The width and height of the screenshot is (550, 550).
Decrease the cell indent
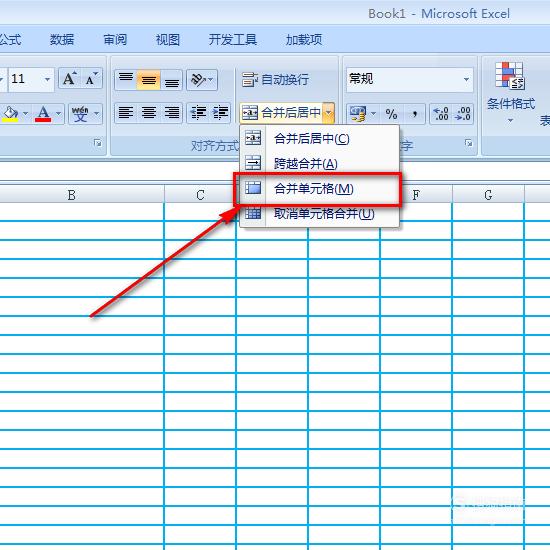point(198,113)
